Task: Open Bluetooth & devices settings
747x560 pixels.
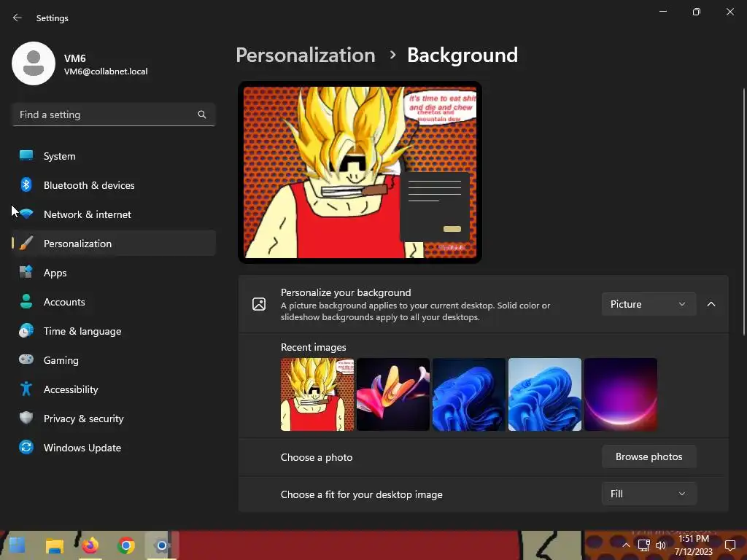Action: (x=114, y=184)
